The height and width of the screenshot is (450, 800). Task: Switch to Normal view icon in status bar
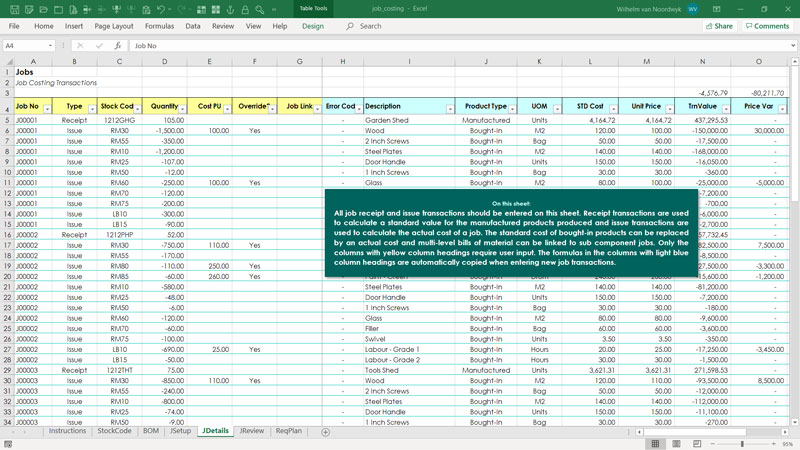[655, 444]
